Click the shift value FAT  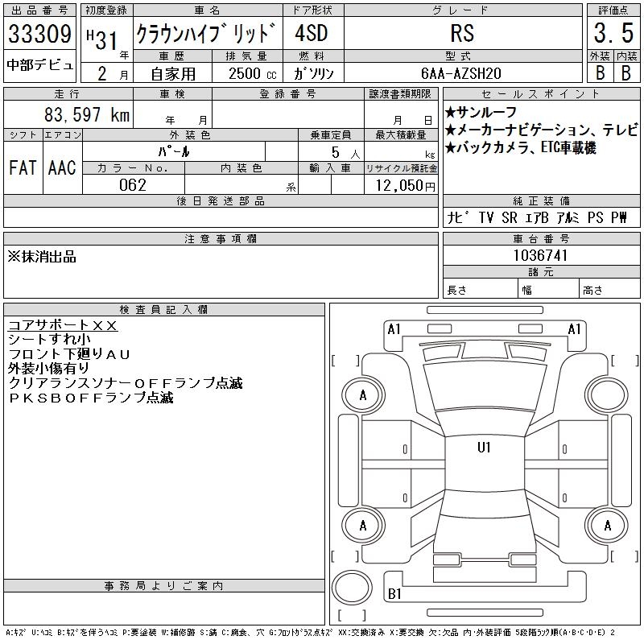click(23, 168)
